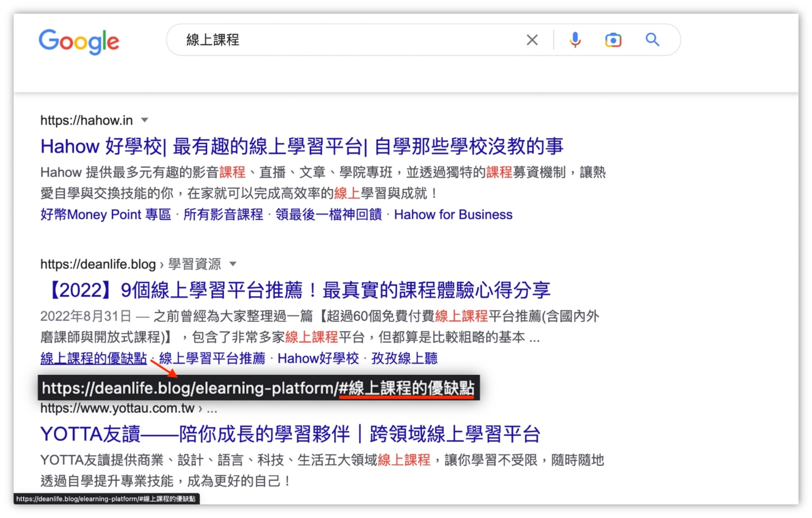Open the 孜孜線上聽 sitelink
The width and height of the screenshot is (812, 518).
[x=404, y=358]
